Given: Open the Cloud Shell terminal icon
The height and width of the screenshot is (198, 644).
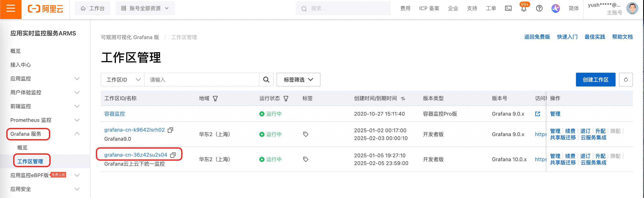Looking at the screenshot, I should pos(508,8).
